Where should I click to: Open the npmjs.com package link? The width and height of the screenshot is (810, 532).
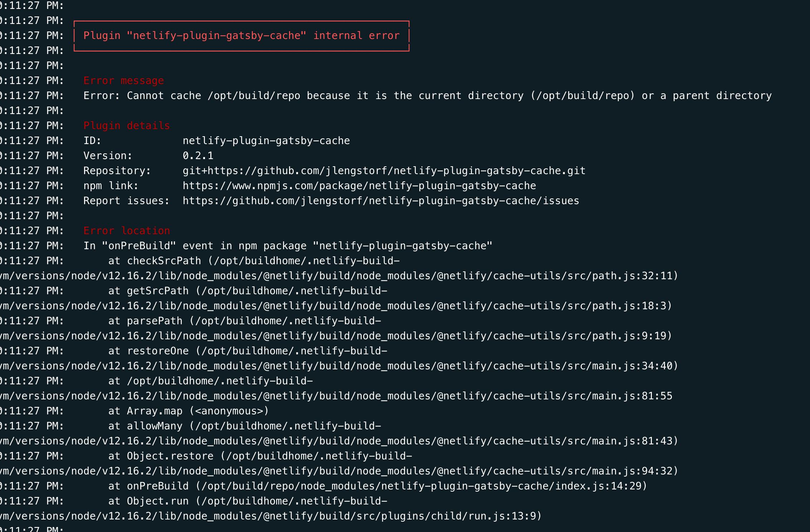pos(359,186)
